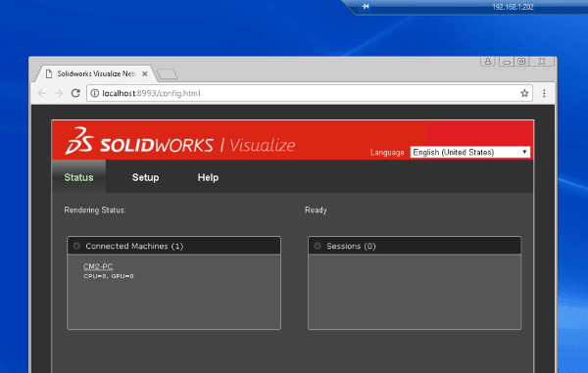Open a new browser tab

[x=167, y=74]
